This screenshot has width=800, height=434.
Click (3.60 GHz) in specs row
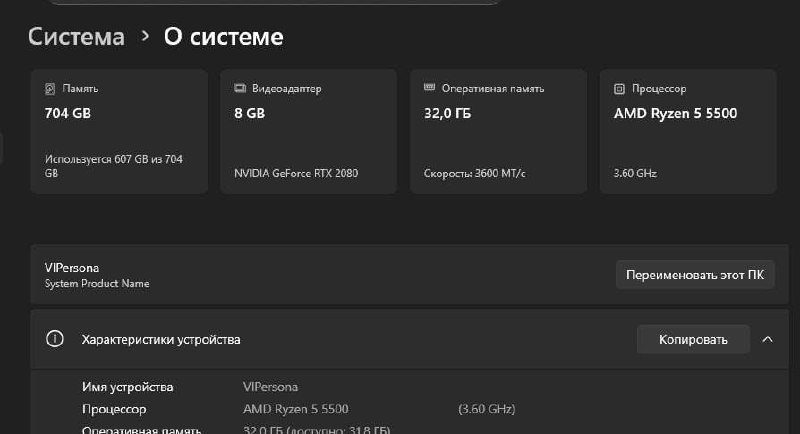pos(487,409)
